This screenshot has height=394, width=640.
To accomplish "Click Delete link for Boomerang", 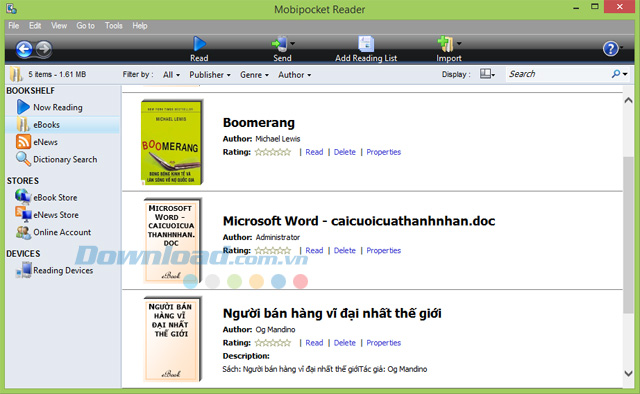I will tap(345, 152).
